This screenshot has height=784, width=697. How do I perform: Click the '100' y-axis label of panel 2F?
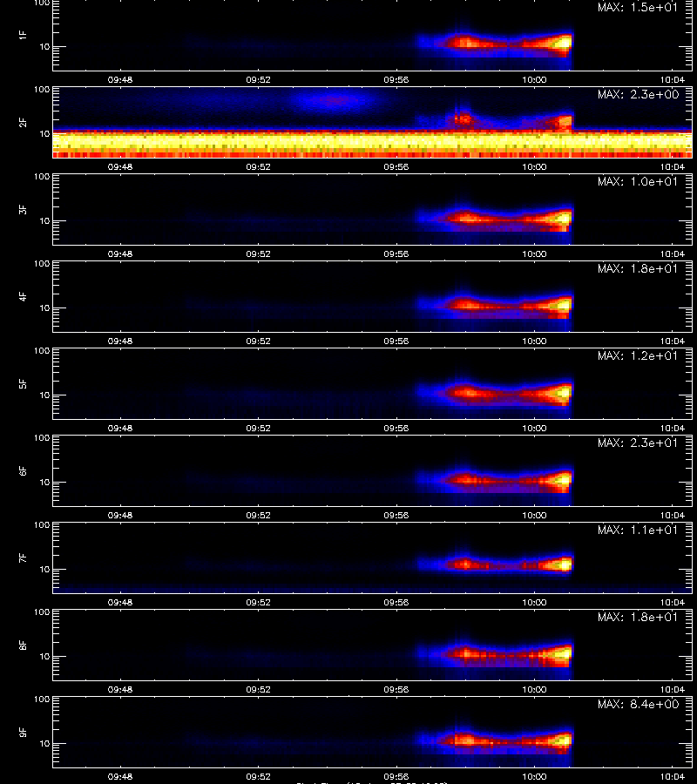click(42, 90)
